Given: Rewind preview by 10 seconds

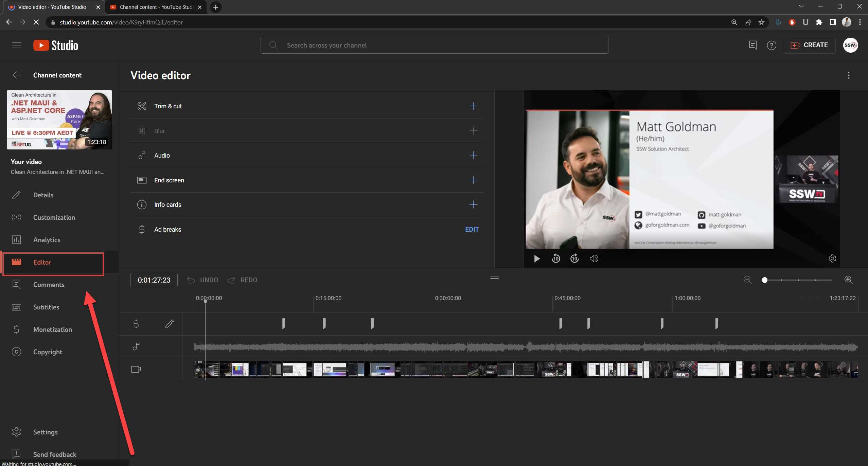Looking at the screenshot, I should [x=556, y=259].
